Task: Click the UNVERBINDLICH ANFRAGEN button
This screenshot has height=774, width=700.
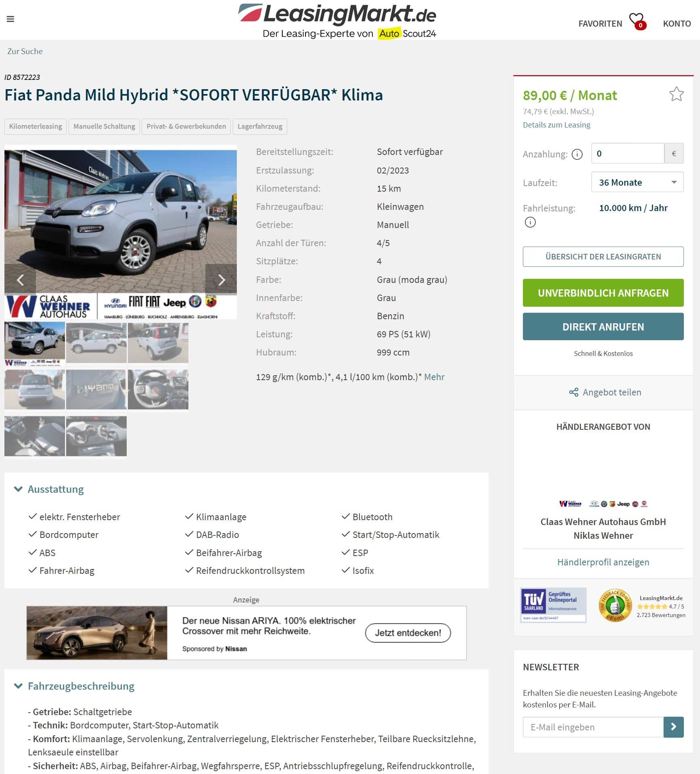Action: pos(603,293)
